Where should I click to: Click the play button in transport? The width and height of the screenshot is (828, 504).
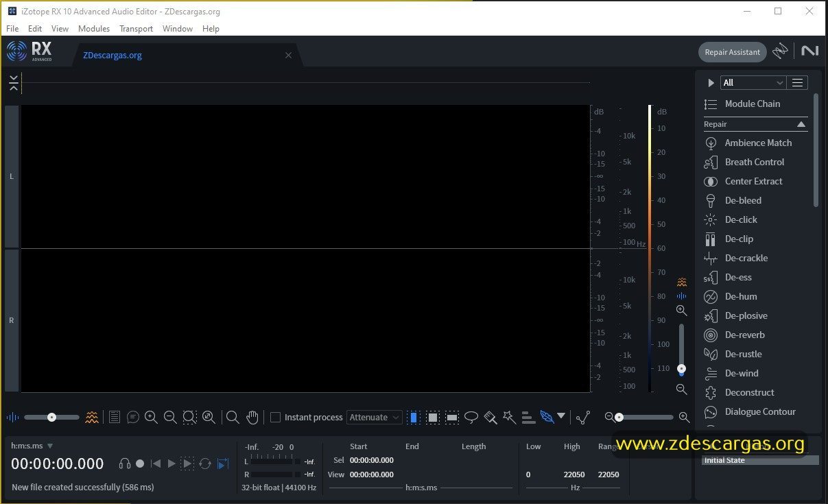[x=171, y=464]
